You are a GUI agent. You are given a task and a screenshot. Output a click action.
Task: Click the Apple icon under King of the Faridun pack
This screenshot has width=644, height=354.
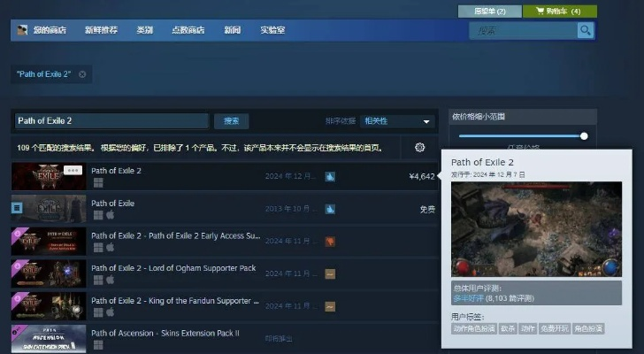[x=110, y=312]
